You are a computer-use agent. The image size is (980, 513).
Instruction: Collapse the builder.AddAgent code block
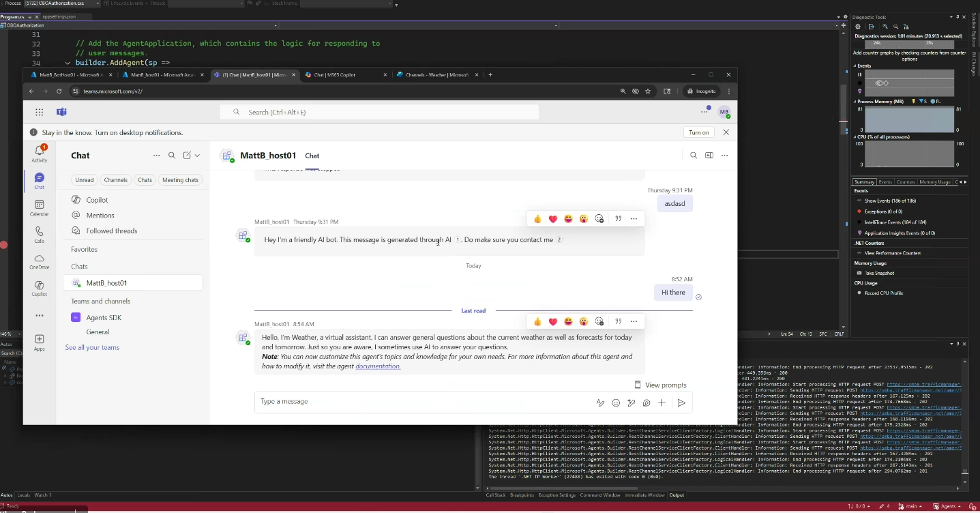point(68,63)
